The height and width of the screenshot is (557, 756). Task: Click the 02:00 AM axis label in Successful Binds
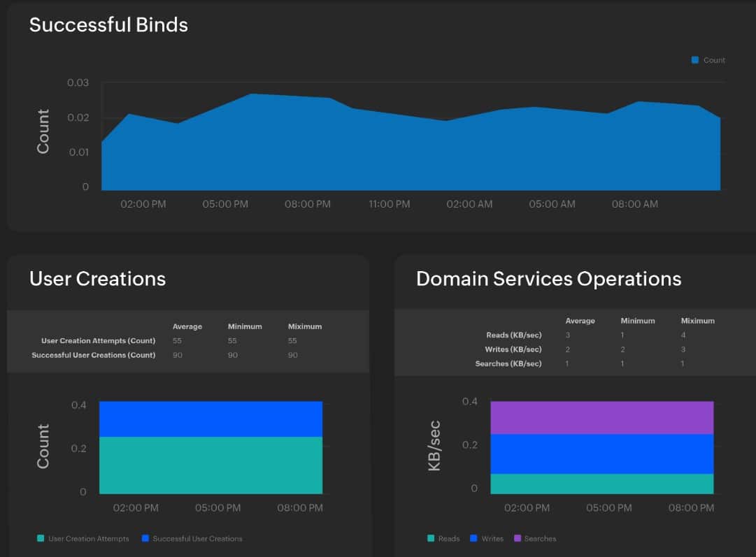469,204
